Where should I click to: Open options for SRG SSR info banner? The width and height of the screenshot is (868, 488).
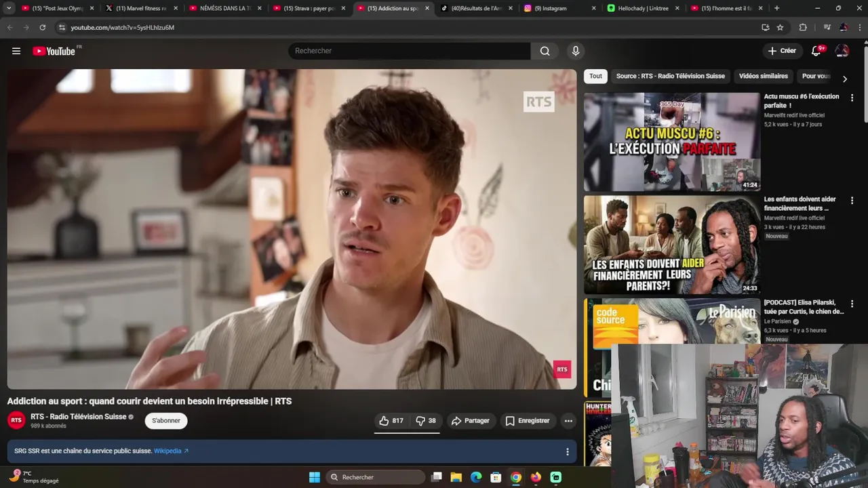568,451
